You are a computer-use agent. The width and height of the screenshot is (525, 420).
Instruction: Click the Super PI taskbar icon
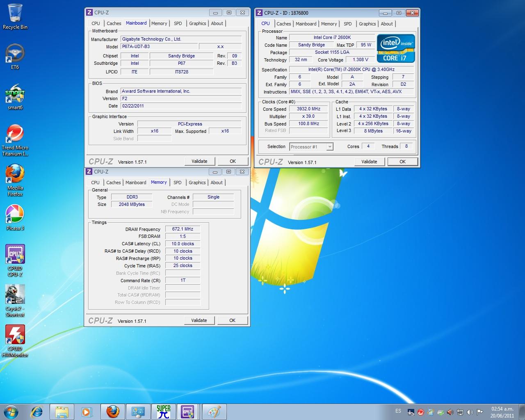point(163,411)
